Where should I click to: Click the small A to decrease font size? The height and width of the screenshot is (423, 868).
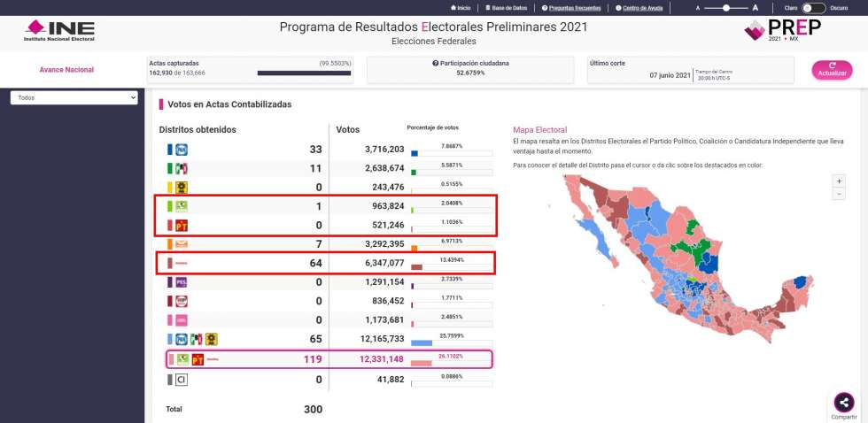[x=698, y=8]
